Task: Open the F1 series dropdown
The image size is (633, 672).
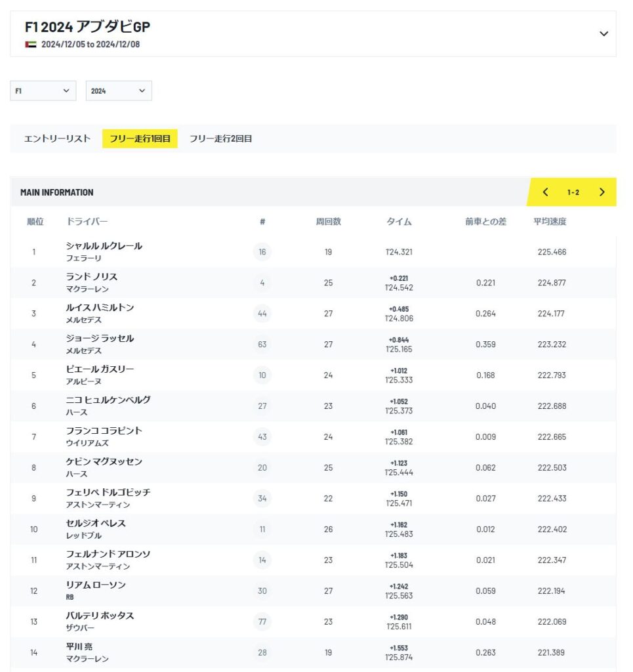Action: pos(43,91)
